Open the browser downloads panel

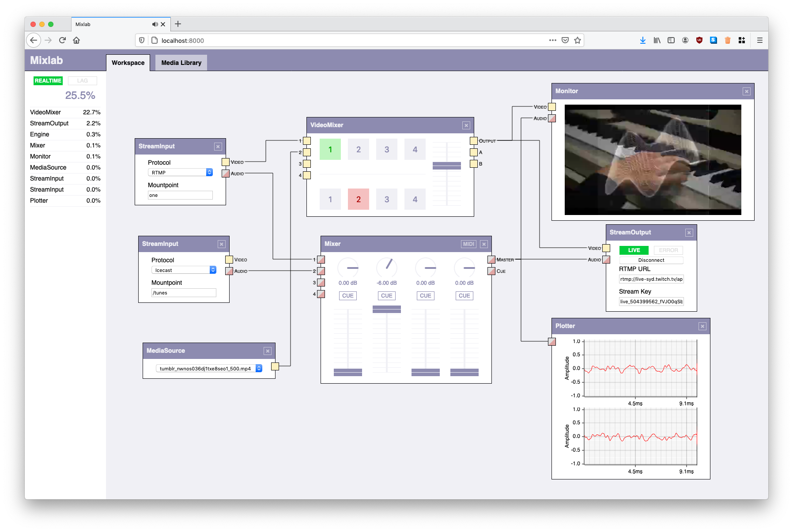pos(643,40)
